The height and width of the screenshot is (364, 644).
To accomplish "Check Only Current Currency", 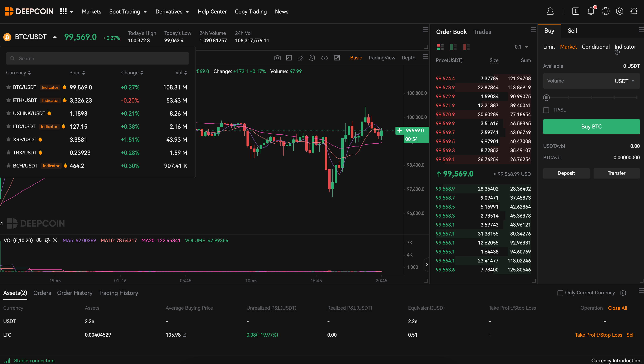I will click(x=560, y=293).
